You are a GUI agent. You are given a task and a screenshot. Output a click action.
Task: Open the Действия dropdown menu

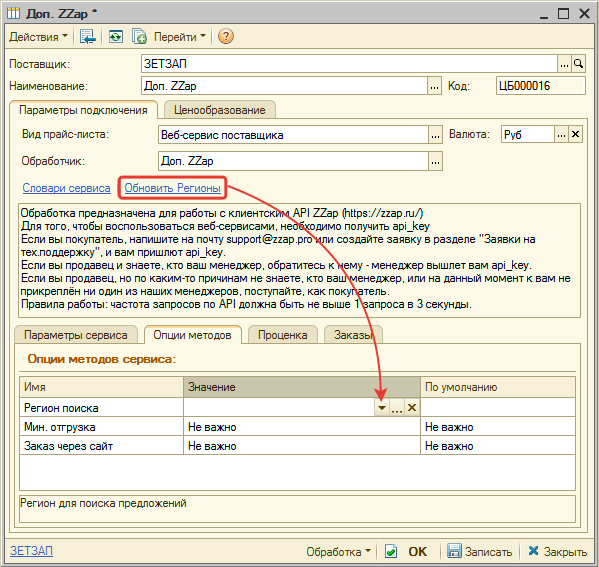pyautogui.click(x=38, y=37)
